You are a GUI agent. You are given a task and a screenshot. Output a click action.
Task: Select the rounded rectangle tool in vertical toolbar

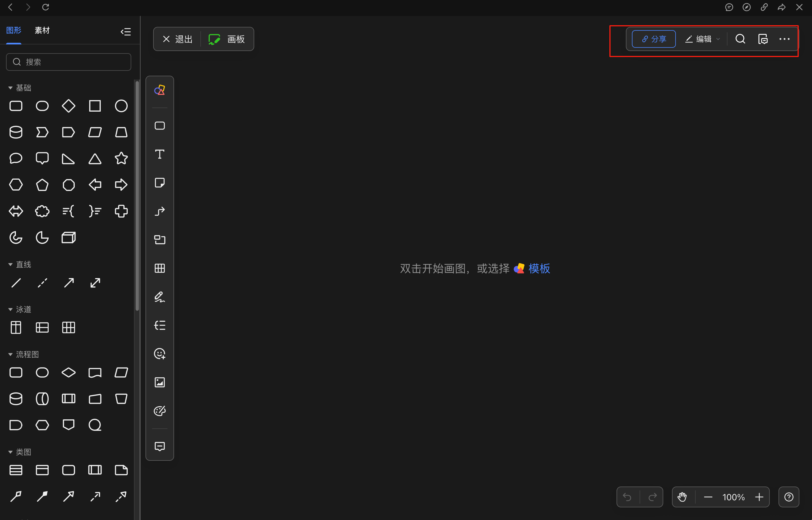159,126
